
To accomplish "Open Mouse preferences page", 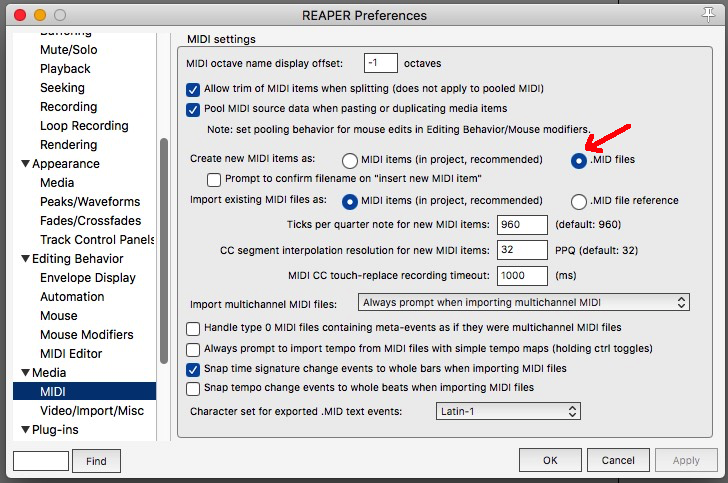I will pyautogui.click(x=58, y=316).
